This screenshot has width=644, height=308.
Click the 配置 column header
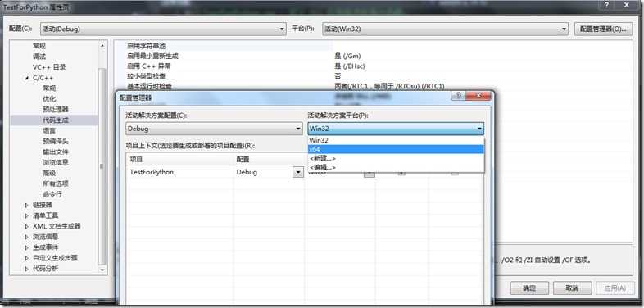pyautogui.click(x=269, y=159)
